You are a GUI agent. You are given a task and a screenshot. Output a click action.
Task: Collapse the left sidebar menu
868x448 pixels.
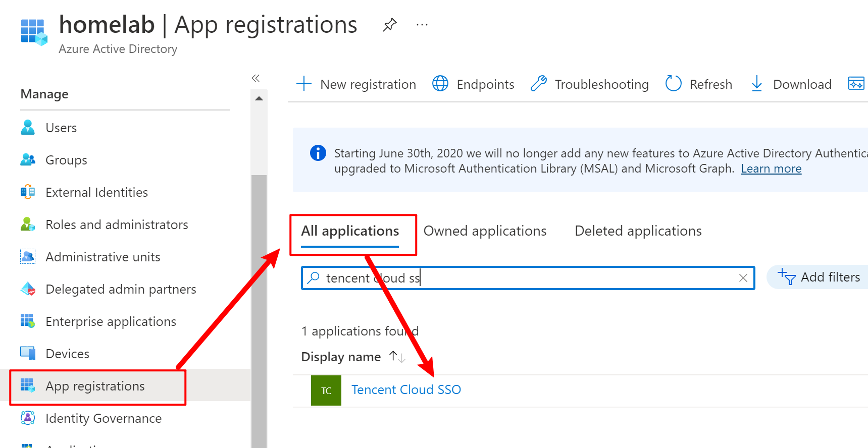coord(256,78)
